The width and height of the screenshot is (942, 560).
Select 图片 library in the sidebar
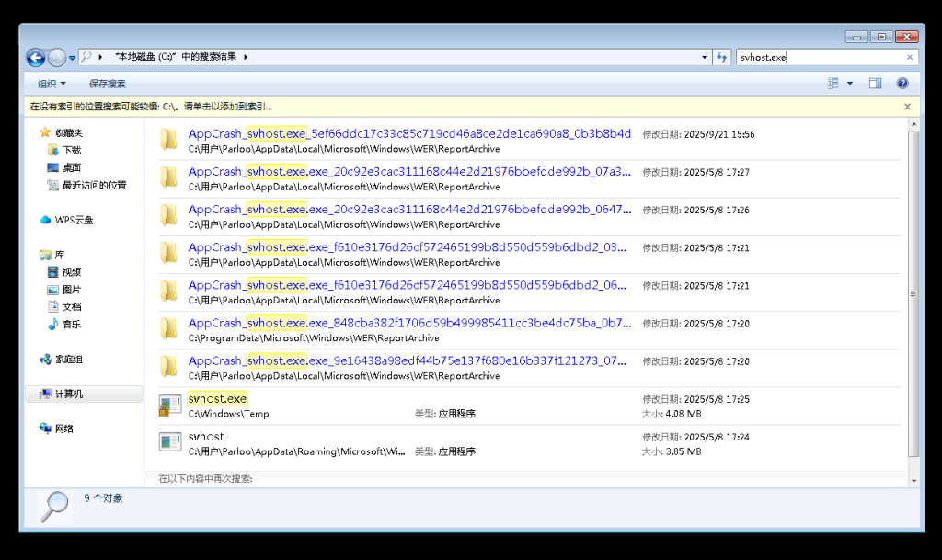tap(71, 290)
